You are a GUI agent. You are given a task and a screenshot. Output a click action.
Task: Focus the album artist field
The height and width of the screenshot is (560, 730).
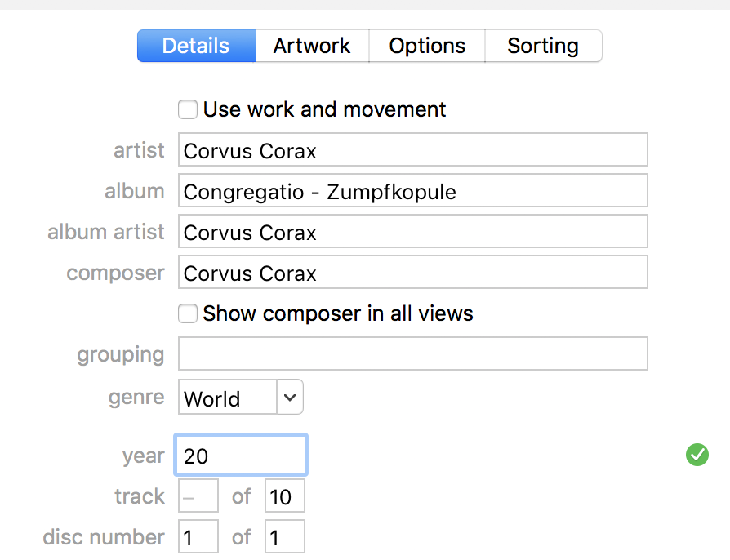pos(412,232)
